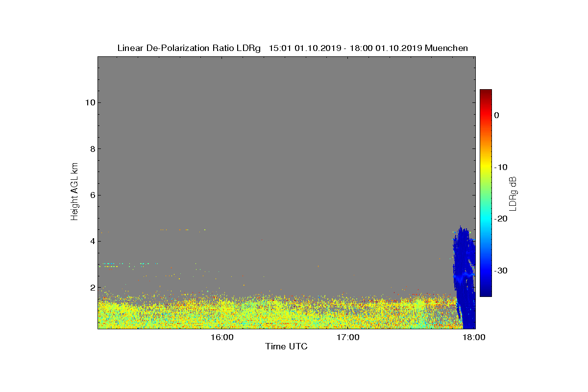Viewport: 588px width, 392px height.
Task: Click the height tick label '4'
Action: click(92, 241)
